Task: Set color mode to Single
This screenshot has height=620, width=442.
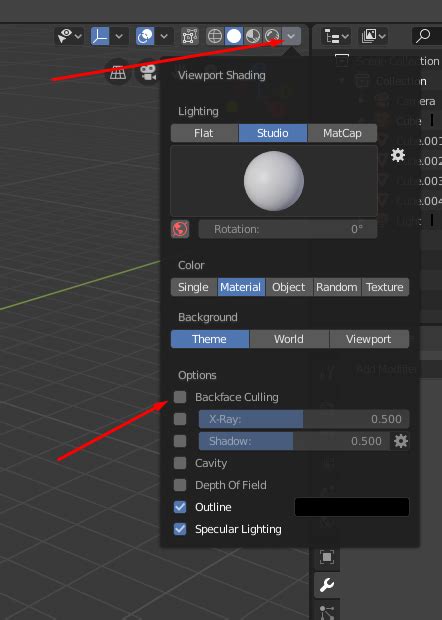Action: [194, 287]
